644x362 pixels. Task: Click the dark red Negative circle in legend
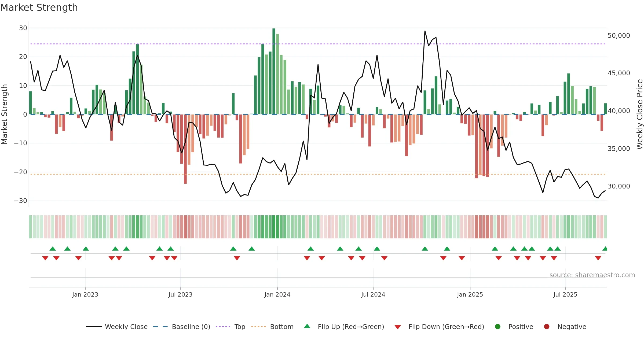547,327
